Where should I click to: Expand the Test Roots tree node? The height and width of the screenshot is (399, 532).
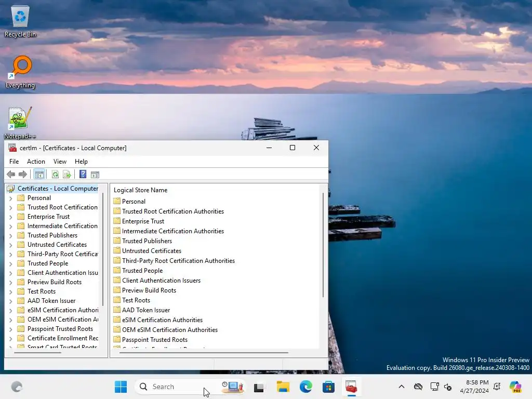coord(10,292)
